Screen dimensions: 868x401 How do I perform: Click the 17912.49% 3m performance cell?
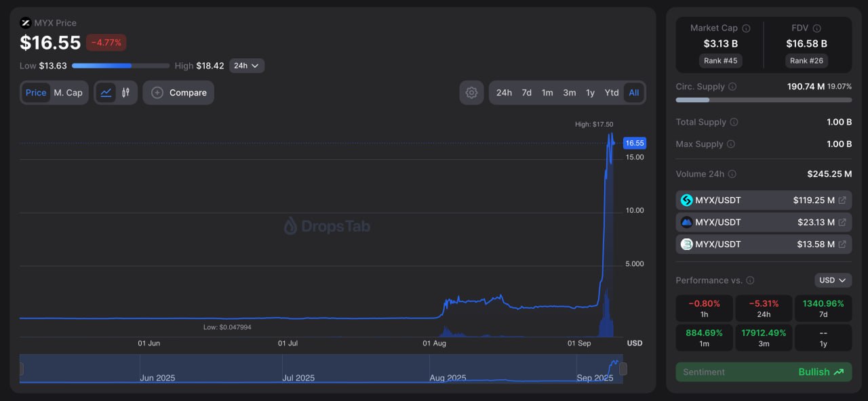[x=764, y=337]
